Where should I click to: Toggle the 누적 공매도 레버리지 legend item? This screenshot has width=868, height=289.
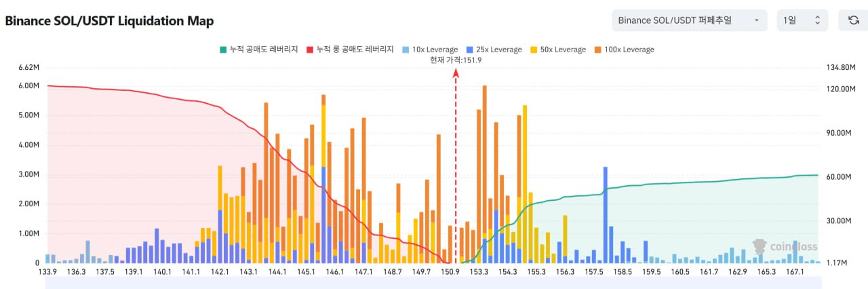point(258,50)
